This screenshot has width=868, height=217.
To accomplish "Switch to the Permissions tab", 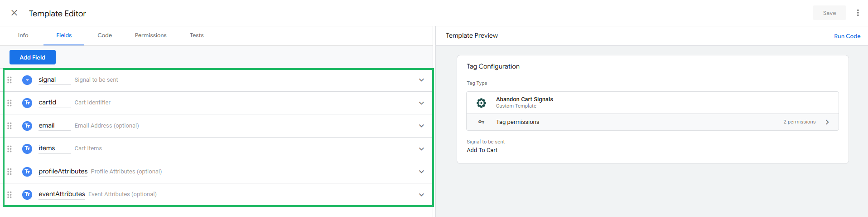I will (150, 35).
